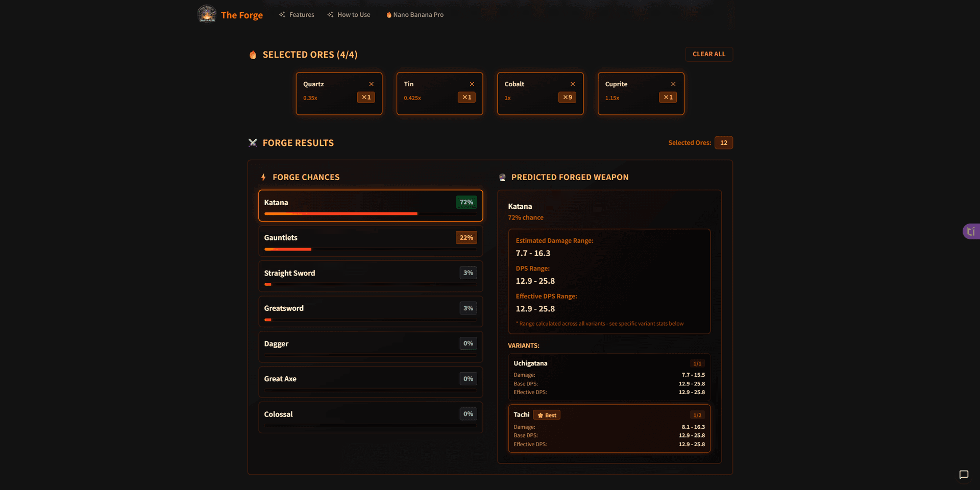Select the Gauntlets weapon row
The width and height of the screenshot is (980, 490).
370,240
